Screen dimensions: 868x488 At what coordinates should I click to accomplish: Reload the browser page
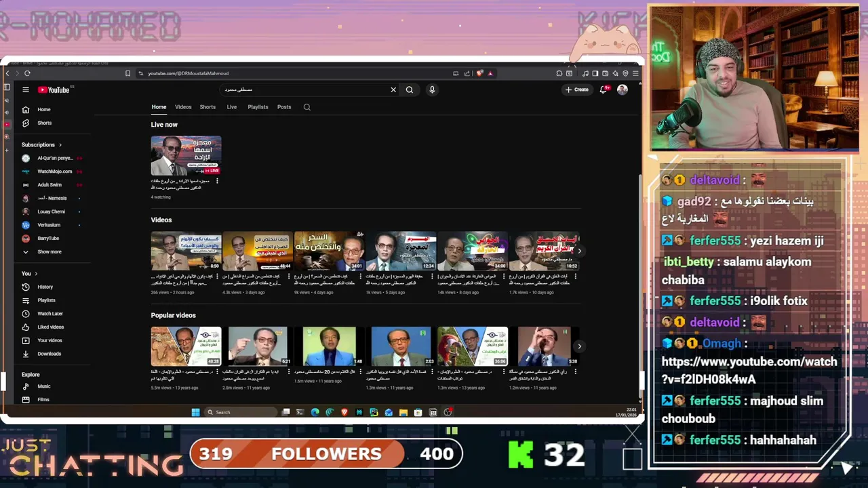coord(27,73)
